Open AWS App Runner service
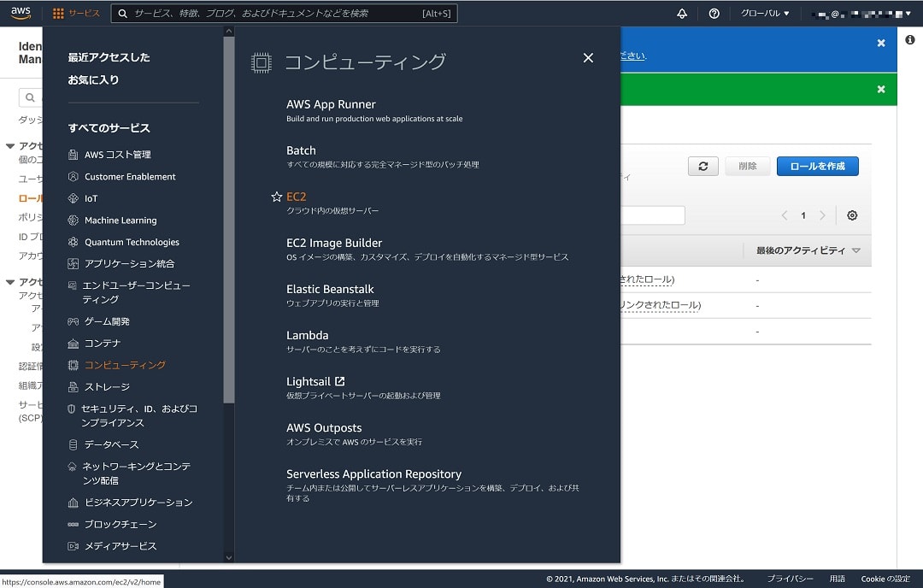 click(x=331, y=104)
